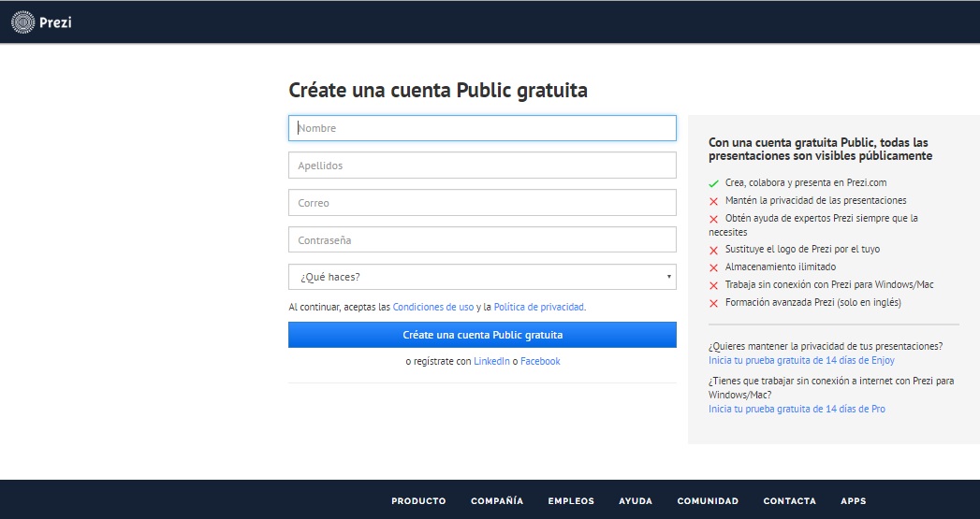Viewport: 980px width, 519px height.
Task: Click the red X beside 'Almacenamiento ilimitado'
Action: pos(714,267)
